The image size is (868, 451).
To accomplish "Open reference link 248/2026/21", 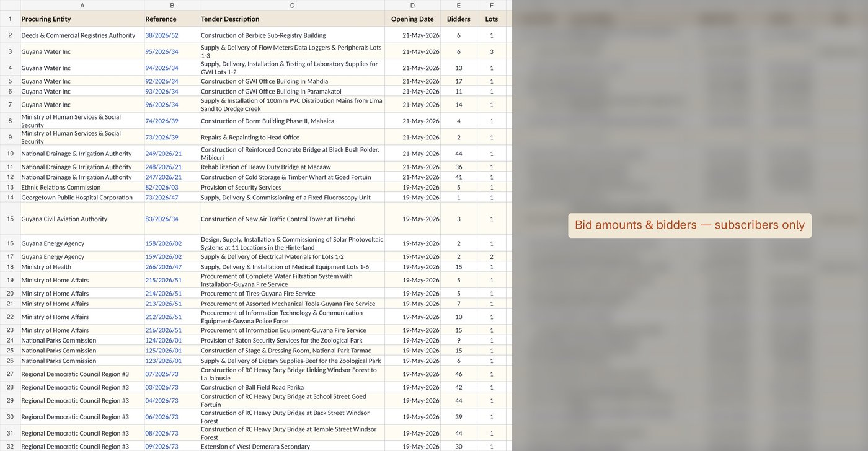I will [x=163, y=167].
